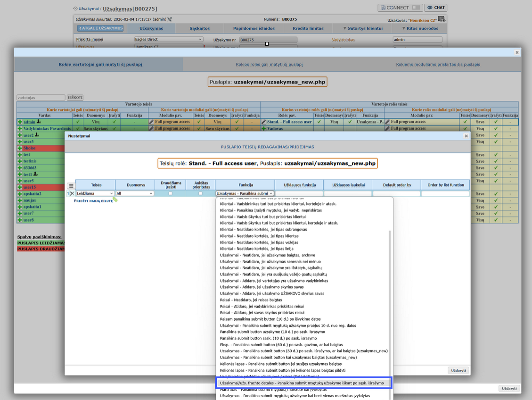Select Klientai - Neatidaro kortelės, jei tipas linija
The width and height of the screenshot is (532, 400).
(256, 249)
